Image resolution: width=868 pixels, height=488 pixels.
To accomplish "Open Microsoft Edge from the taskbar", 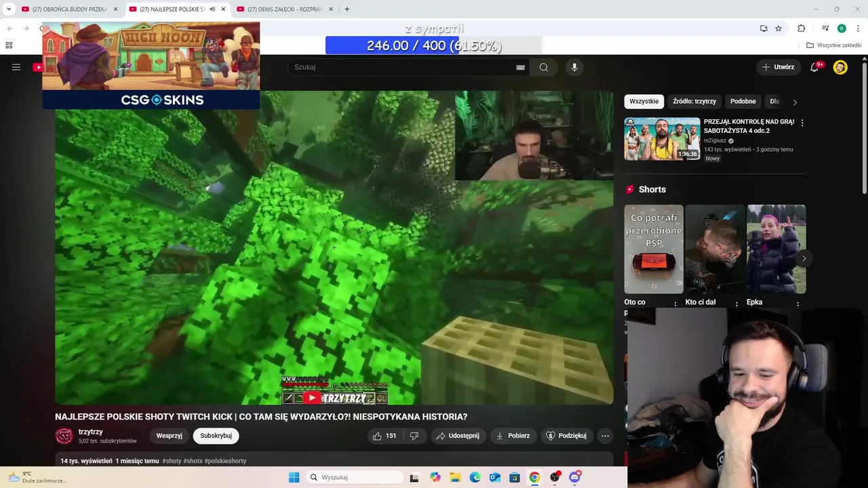I will [x=475, y=477].
